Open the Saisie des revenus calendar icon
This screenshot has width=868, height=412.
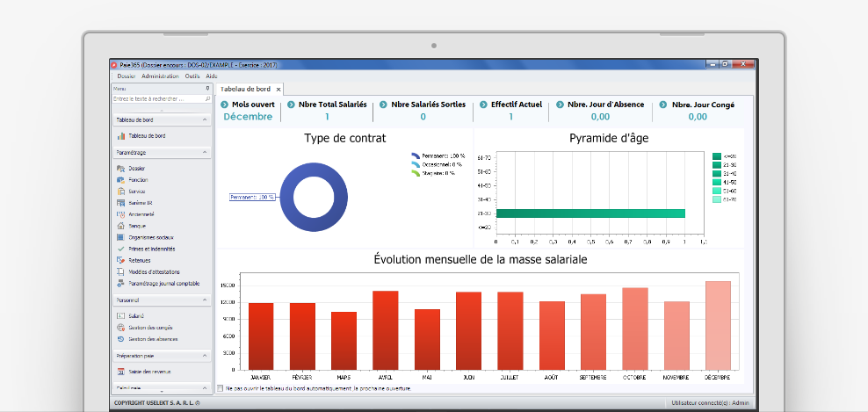click(x=120, y=372)
